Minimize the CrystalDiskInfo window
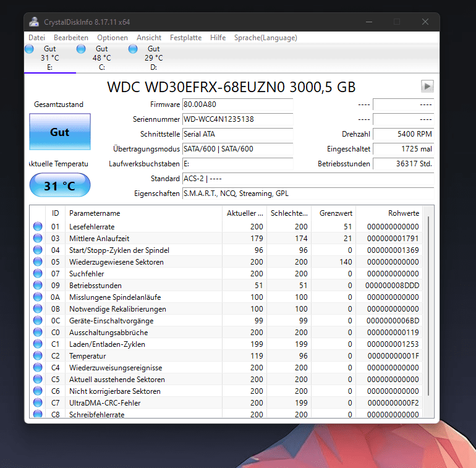 [369, 22]
